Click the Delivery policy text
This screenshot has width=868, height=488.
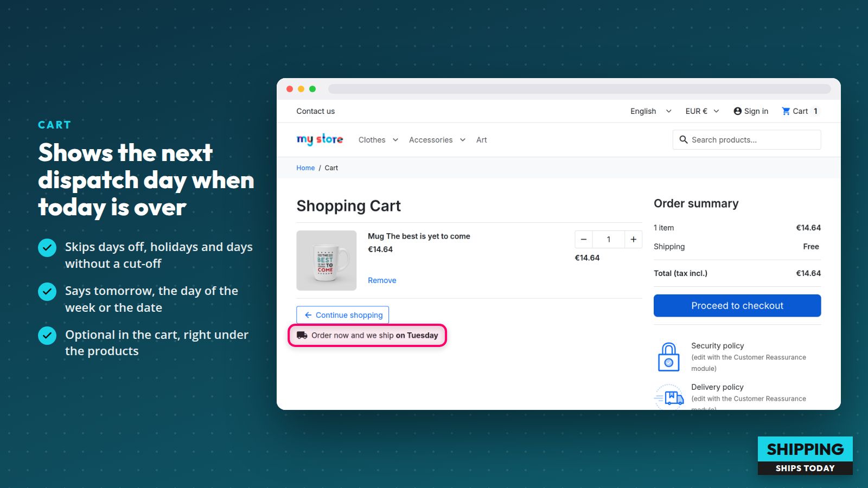(717, 387)
